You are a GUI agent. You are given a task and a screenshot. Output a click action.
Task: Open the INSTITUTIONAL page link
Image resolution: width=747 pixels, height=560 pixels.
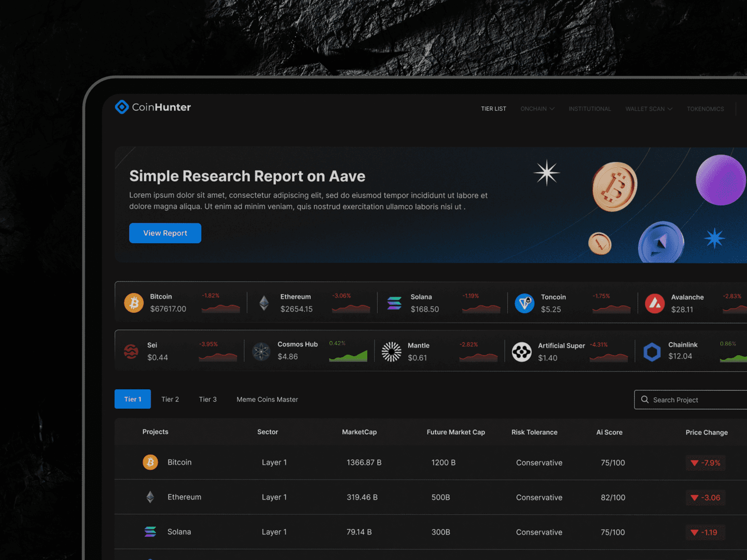click(590, 108)
